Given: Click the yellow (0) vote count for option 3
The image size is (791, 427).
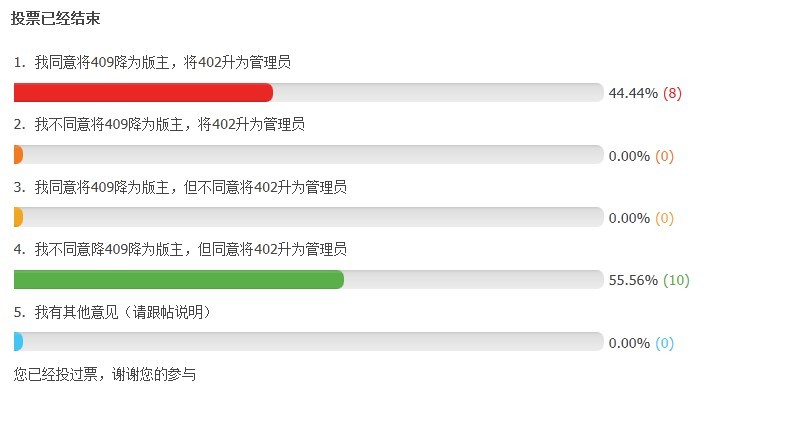Looking at the screenshot, I should [x=664, y=218].
